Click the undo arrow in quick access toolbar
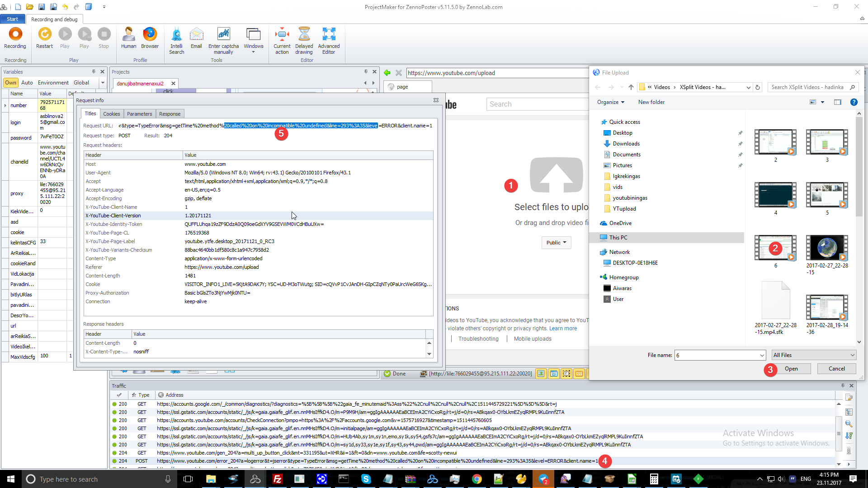Viewport: 868px width, 488px height. pos(65,7)
